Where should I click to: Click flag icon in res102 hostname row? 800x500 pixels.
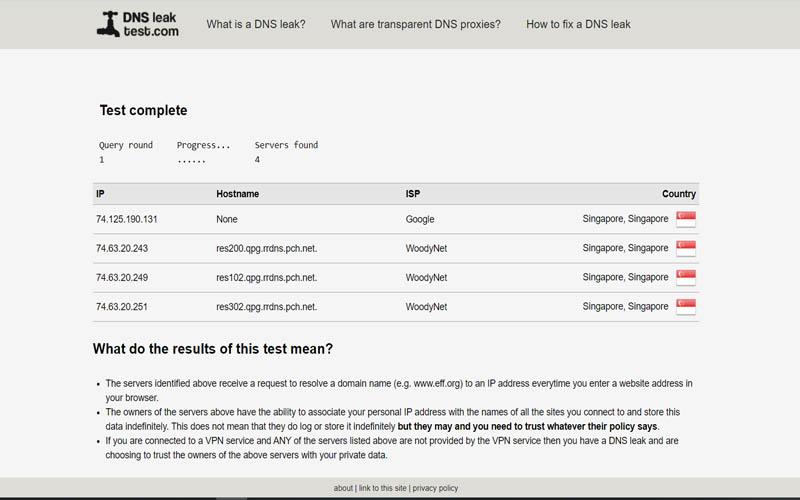pos(686,277)
